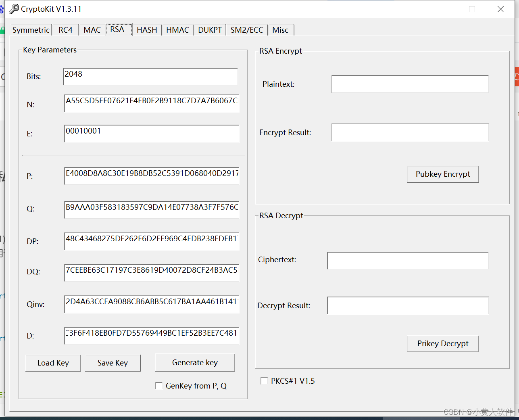Viewport: 519px width, 420px height.
Task: Click the Generate key button
Action: coord(195,362)
